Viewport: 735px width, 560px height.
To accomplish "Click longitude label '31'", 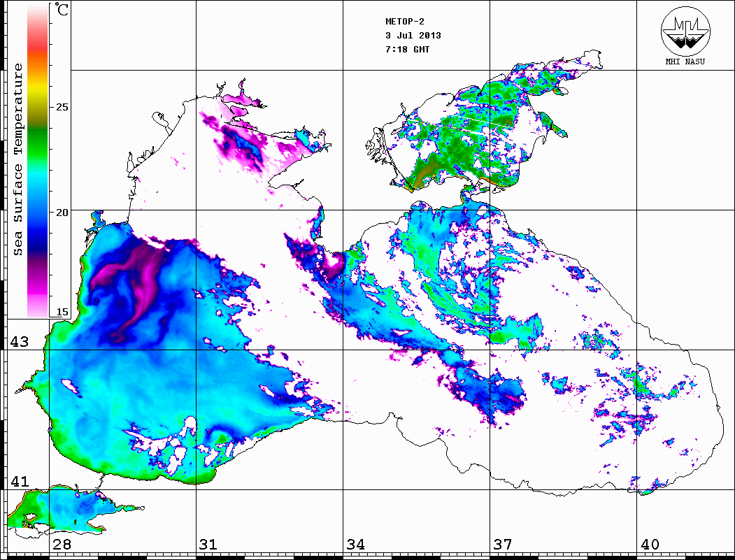I will point(208,544).
